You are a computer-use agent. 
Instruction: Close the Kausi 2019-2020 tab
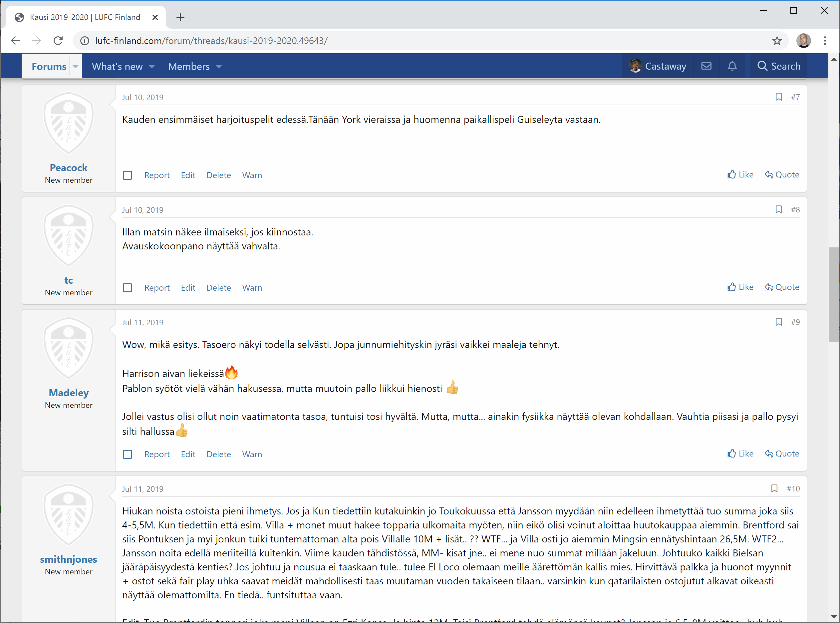155,17
